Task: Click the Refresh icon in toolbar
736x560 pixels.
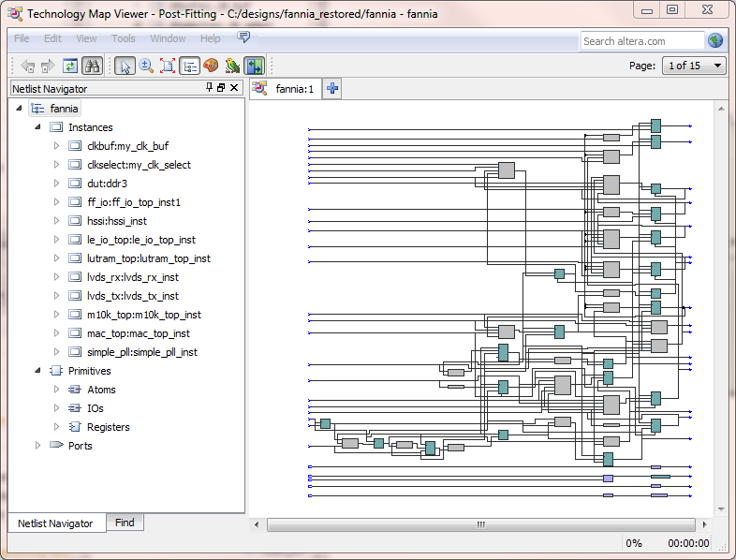Action: (70, 66)
